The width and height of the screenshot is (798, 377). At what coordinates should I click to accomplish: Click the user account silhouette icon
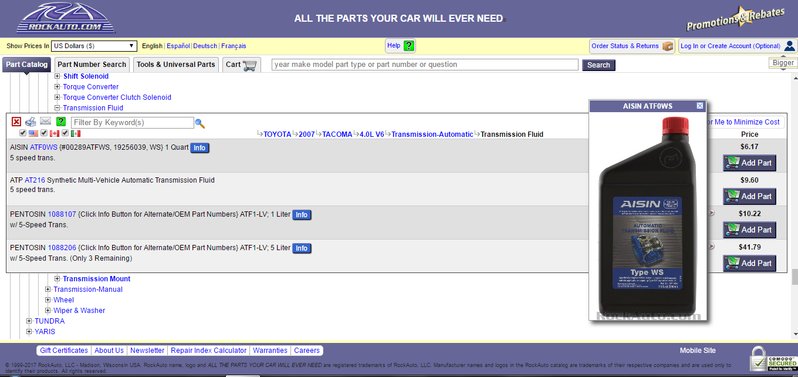click(x=789, y=46)
